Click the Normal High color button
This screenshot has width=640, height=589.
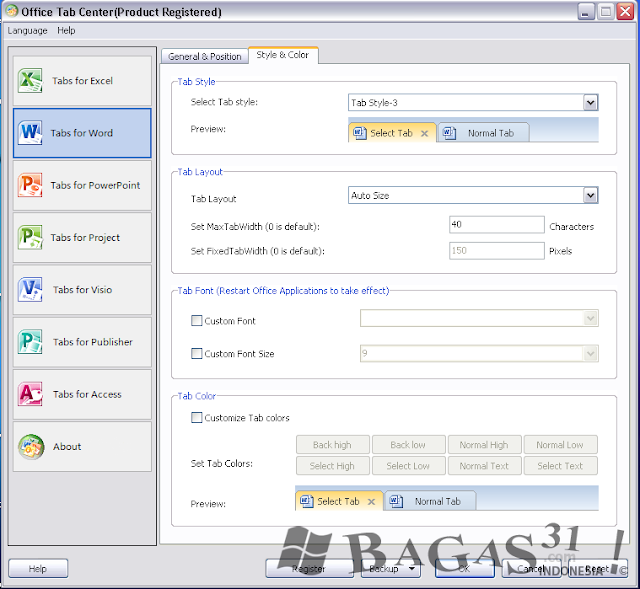(x=484, y=445)
